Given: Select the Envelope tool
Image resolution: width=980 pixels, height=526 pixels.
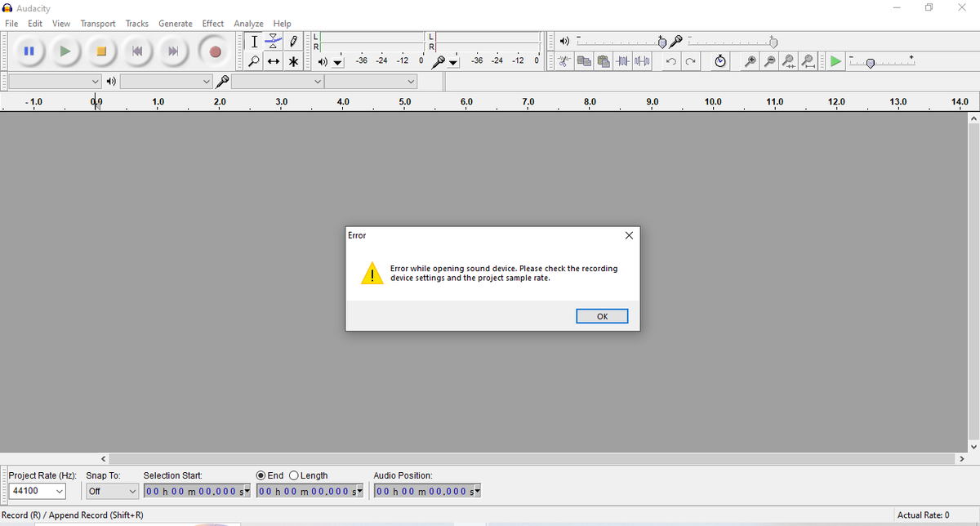Looking at the screenshot, I should 274,41.
